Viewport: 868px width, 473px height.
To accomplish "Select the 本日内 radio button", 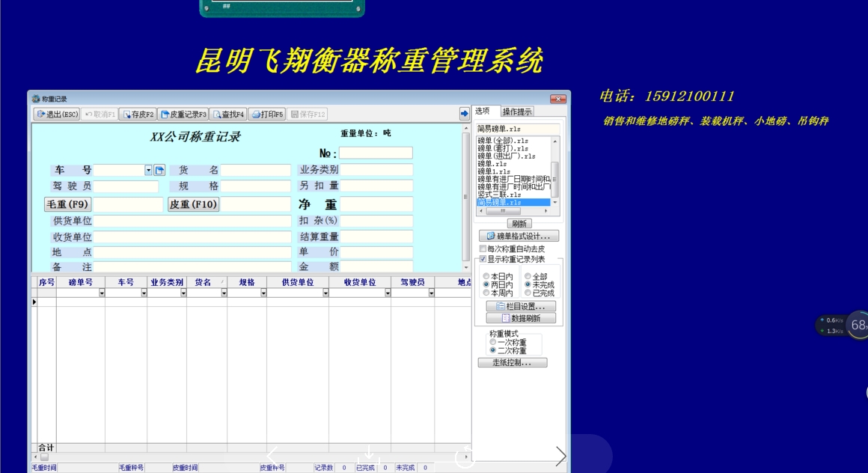I will pos(486,277).
